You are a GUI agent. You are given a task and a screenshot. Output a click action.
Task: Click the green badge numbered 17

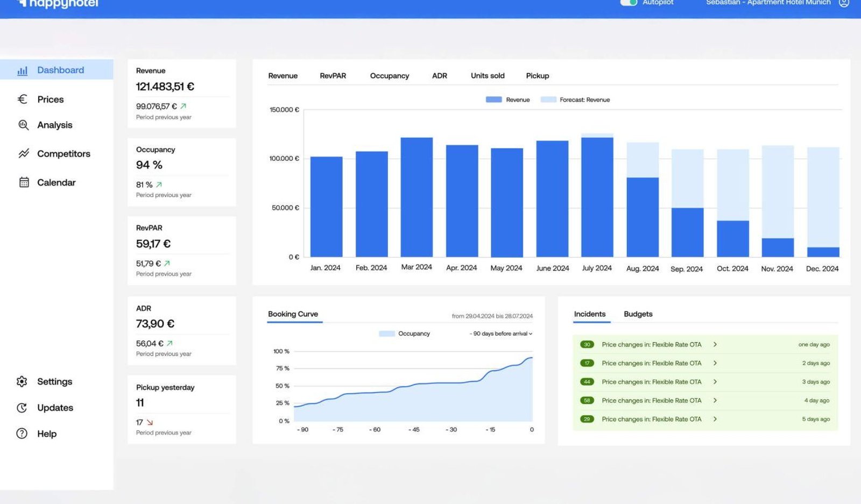587,363
